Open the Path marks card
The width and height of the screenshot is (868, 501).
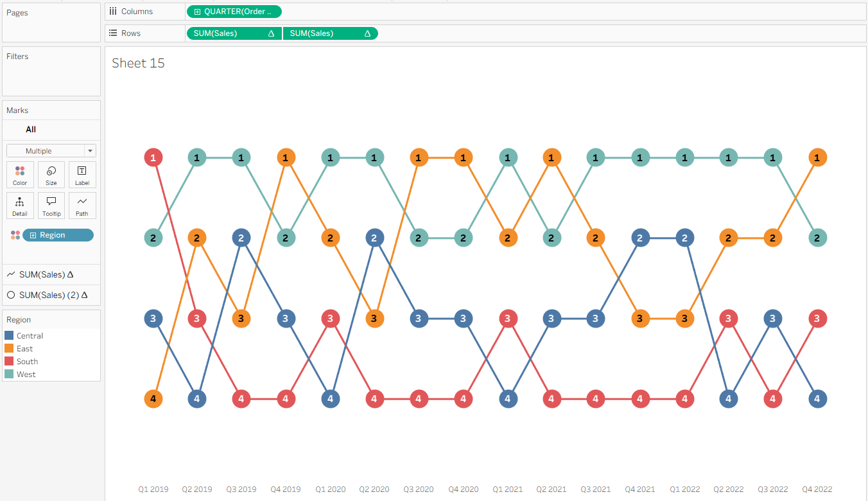point(82,205)
